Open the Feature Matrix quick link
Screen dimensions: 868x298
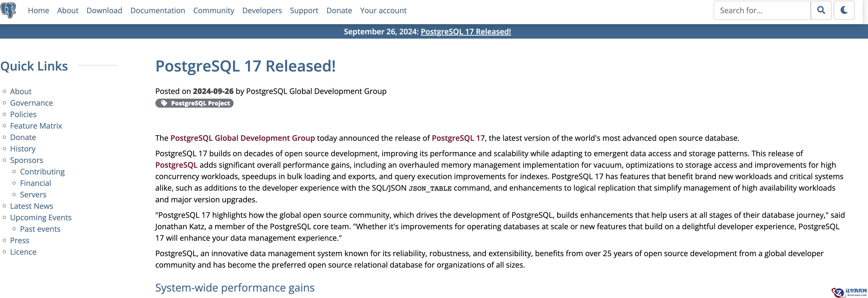[x=36, y=126]
